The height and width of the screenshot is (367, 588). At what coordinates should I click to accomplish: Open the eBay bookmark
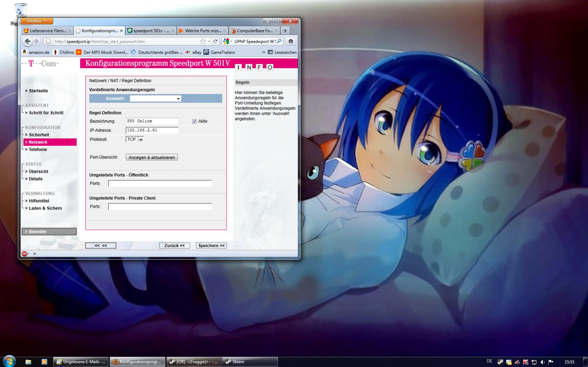[193, 52]
